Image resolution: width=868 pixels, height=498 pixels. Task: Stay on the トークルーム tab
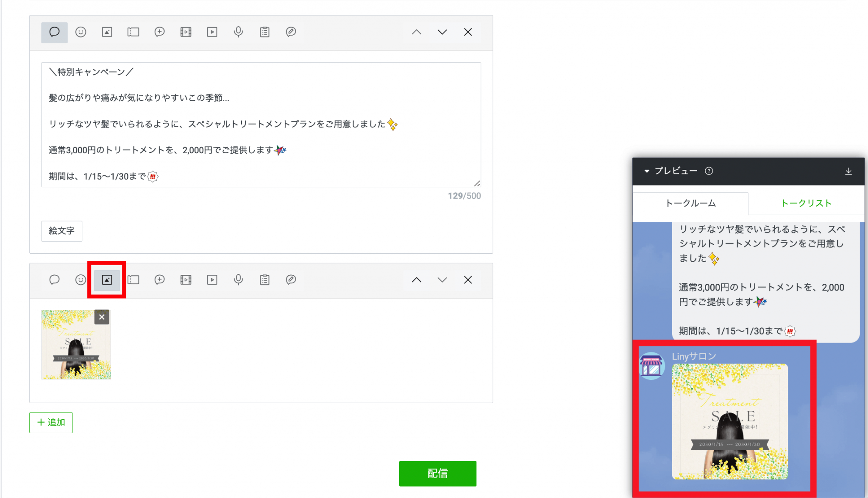pyautogui.click(x=690, y=203)
